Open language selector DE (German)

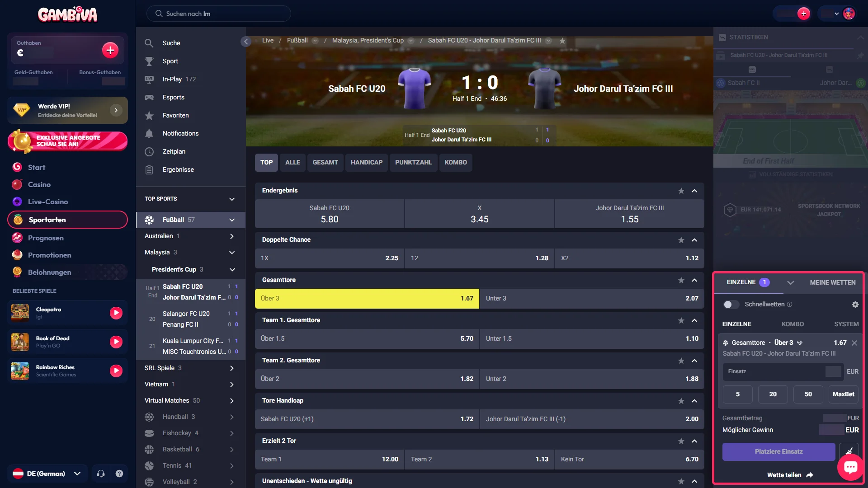pos(47,474)
